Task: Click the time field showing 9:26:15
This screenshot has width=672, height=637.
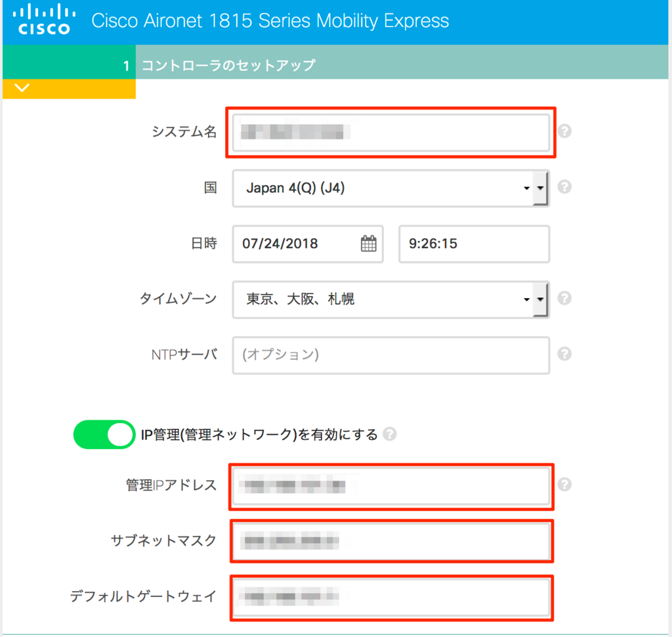Action: [x=474, y=244]
